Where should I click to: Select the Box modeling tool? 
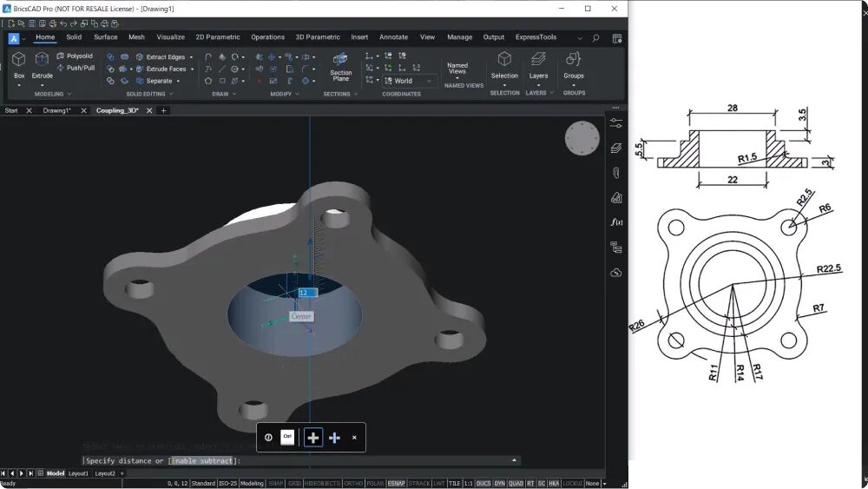[19, 59]
